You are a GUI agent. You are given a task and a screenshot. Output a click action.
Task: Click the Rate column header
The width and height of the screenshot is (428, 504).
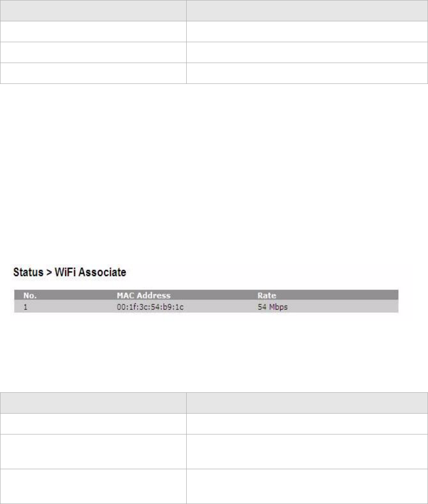coord(267,295)
